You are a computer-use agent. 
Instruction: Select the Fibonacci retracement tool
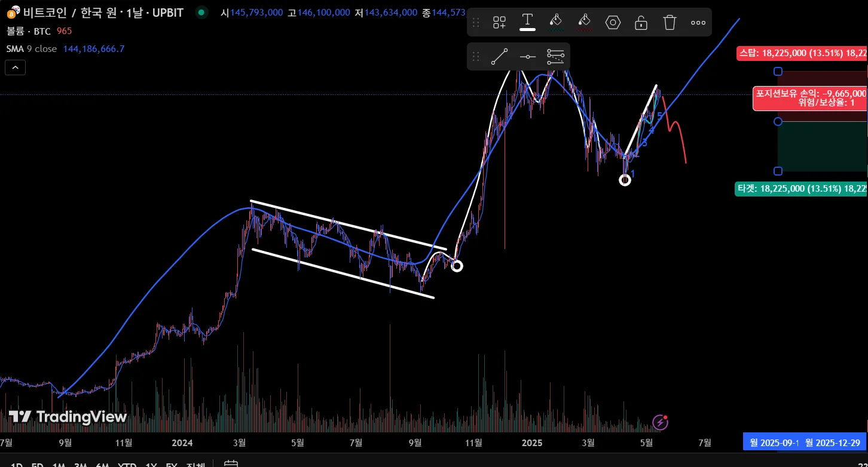tap(556, 57)
